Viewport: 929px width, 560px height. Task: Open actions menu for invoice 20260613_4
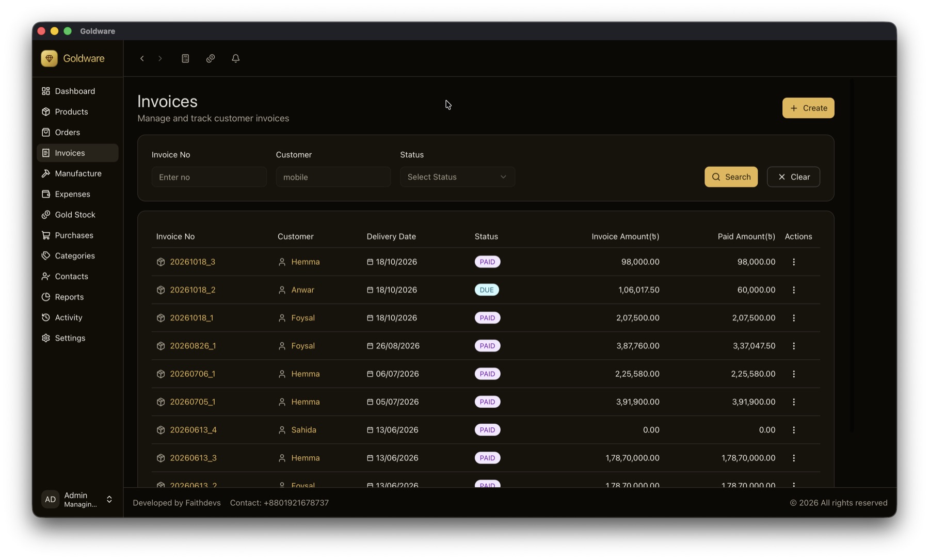click(x=794, y=429)
